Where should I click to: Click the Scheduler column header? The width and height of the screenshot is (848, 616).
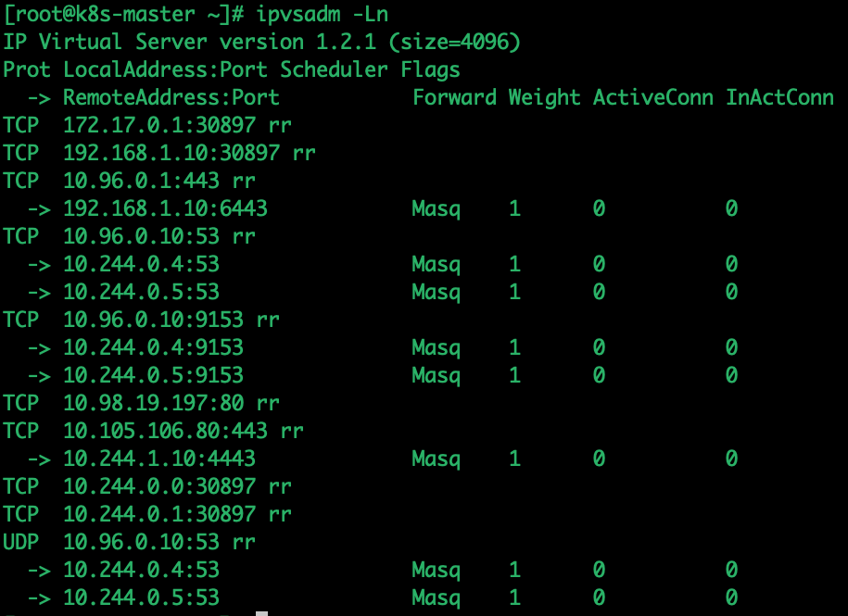334,69
